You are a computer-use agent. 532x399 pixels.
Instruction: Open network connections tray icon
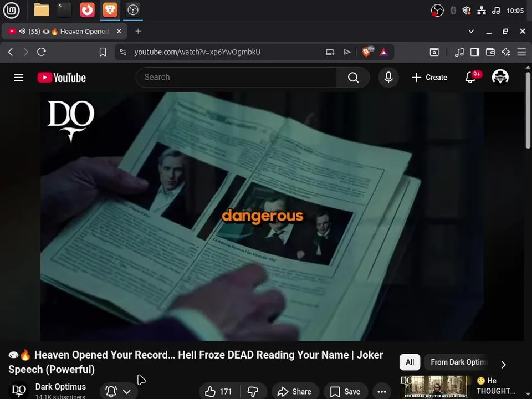point(482,11)
